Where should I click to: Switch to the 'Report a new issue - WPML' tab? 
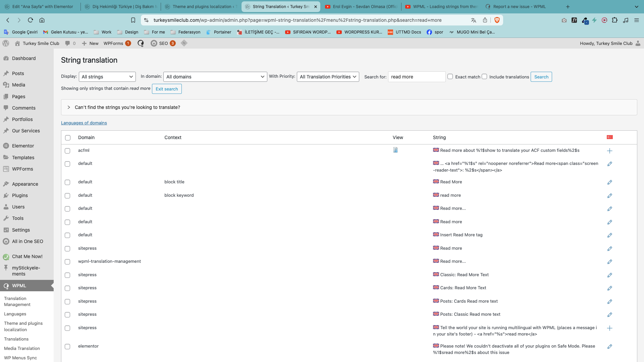519,6
